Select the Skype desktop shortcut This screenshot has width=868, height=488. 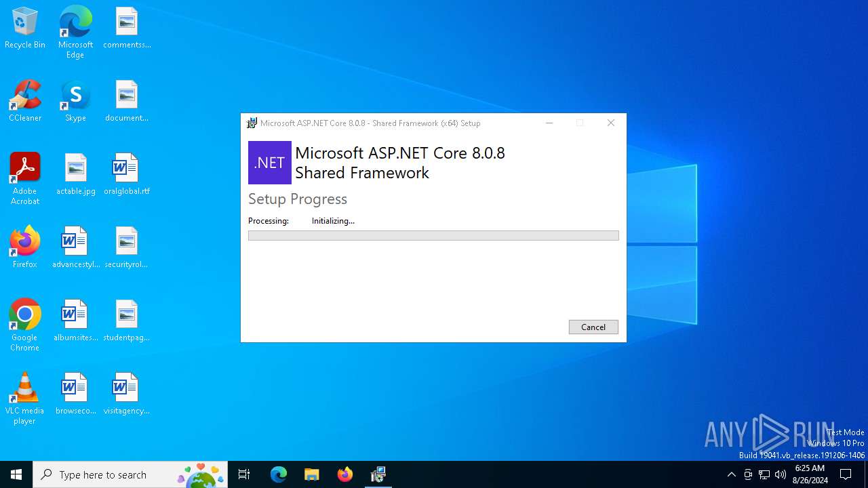[x=75, y=102]
